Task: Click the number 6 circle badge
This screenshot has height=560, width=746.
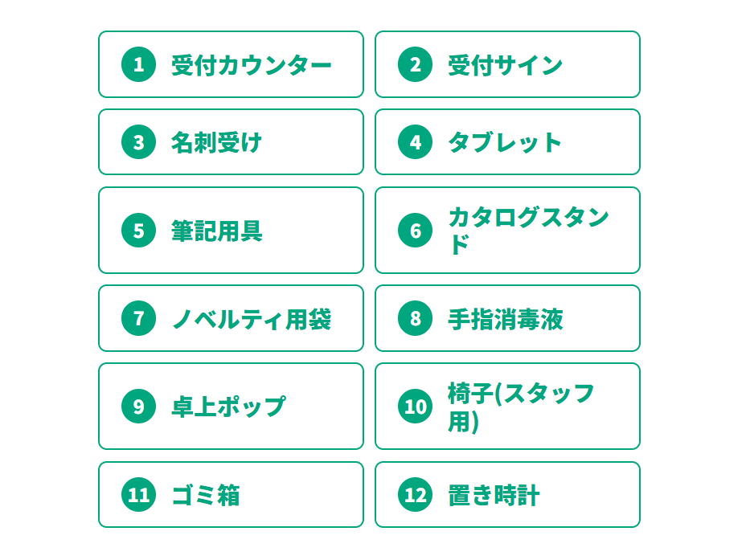Action: coord(415,231)
